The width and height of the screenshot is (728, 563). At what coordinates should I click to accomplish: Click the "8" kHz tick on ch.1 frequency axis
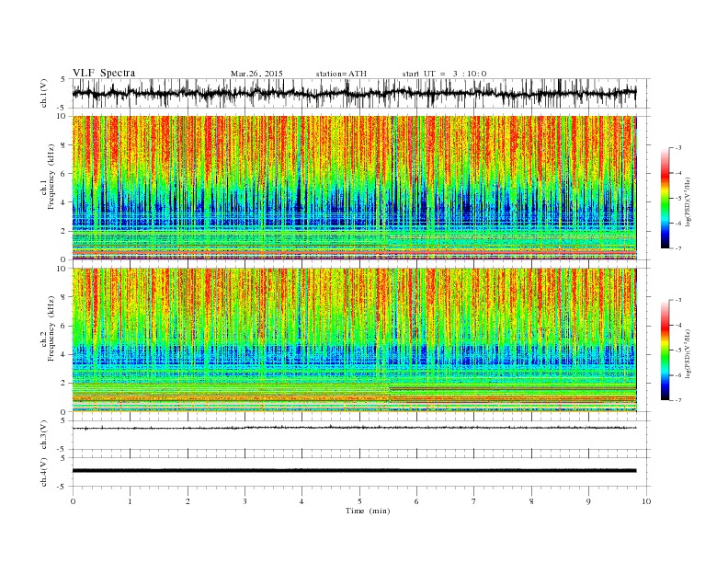click(x=63, y=145)
